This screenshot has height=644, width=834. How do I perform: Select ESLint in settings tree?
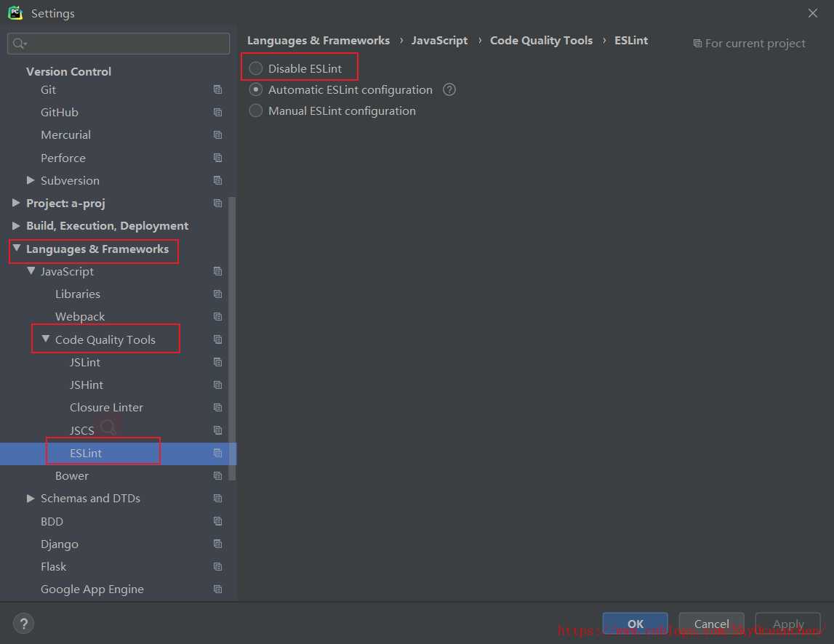(x=86, y=453)
